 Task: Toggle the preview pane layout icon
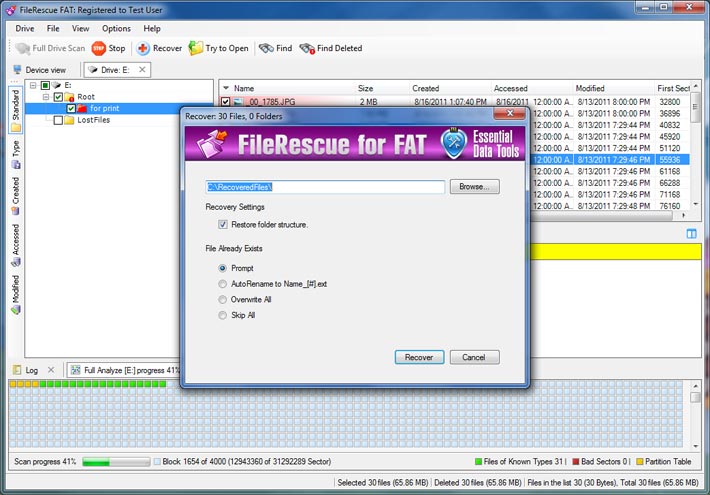coord(691,234)
